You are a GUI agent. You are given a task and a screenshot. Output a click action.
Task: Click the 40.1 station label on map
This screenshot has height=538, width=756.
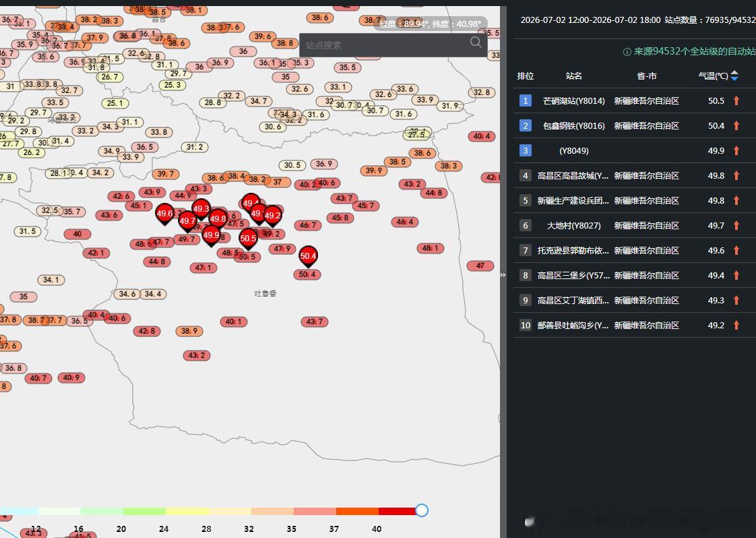pos(233,322)
